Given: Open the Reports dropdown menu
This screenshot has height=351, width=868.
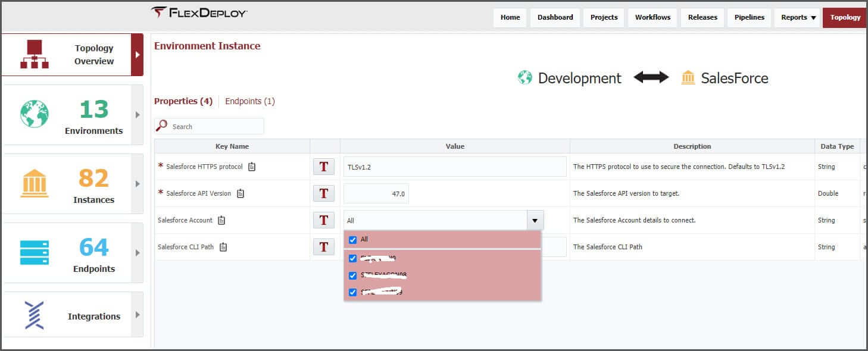Looking at the screenshot, I should 798,17.
